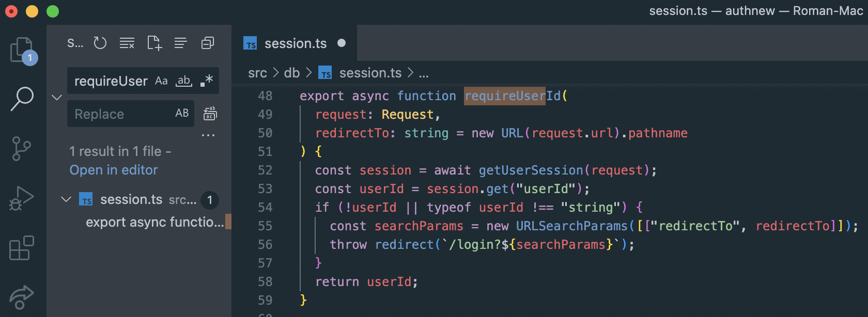Open the Extensions view
This screenshot has height=317, width=868.
click(x=22, y=248)
